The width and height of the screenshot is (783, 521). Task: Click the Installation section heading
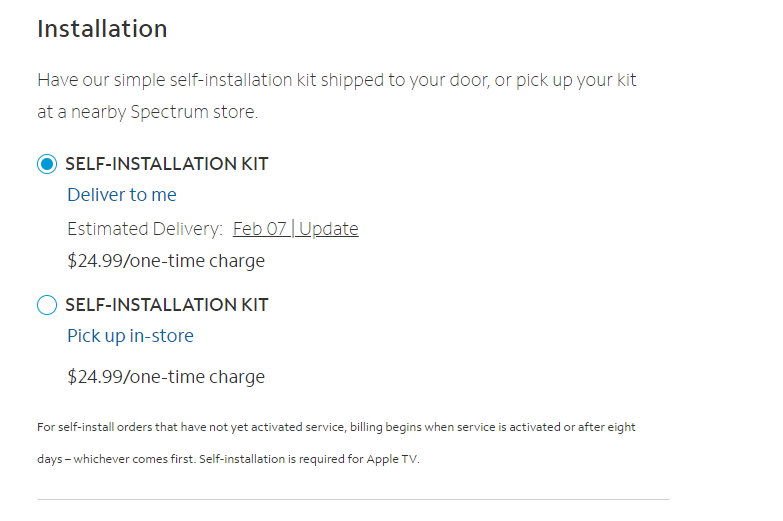click(x=102, y=29)
